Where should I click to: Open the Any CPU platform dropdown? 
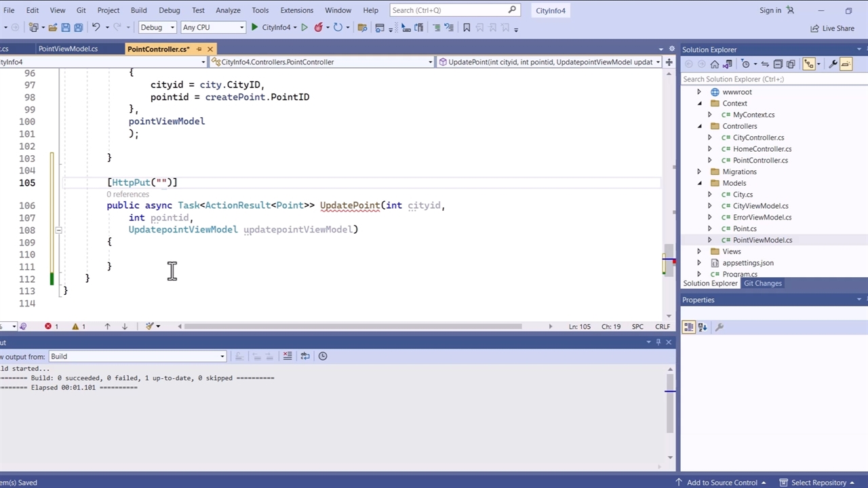(213, 28)
